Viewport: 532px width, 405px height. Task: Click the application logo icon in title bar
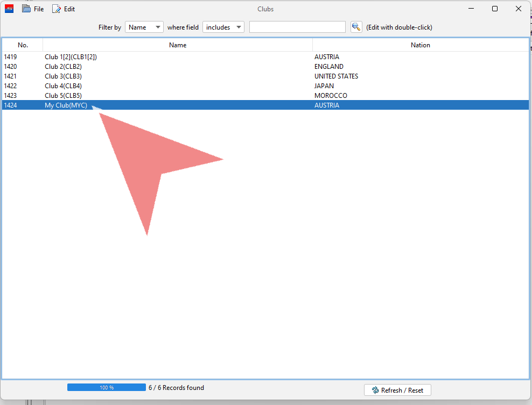[9, 9]
